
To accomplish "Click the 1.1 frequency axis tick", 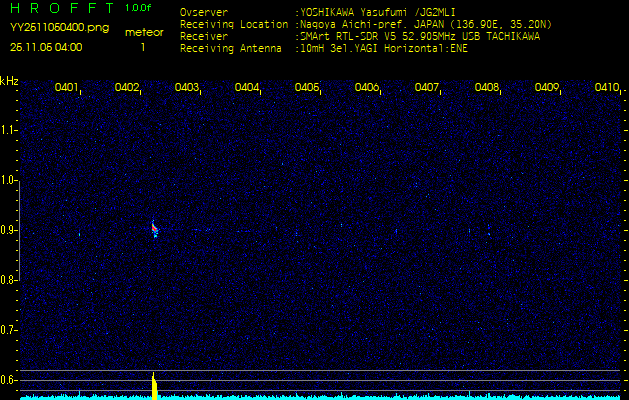I will pos(9,130).
